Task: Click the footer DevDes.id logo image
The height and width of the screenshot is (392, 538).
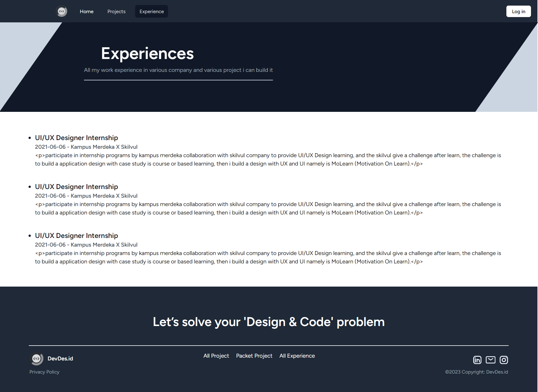Action: [x=37, y=358]
